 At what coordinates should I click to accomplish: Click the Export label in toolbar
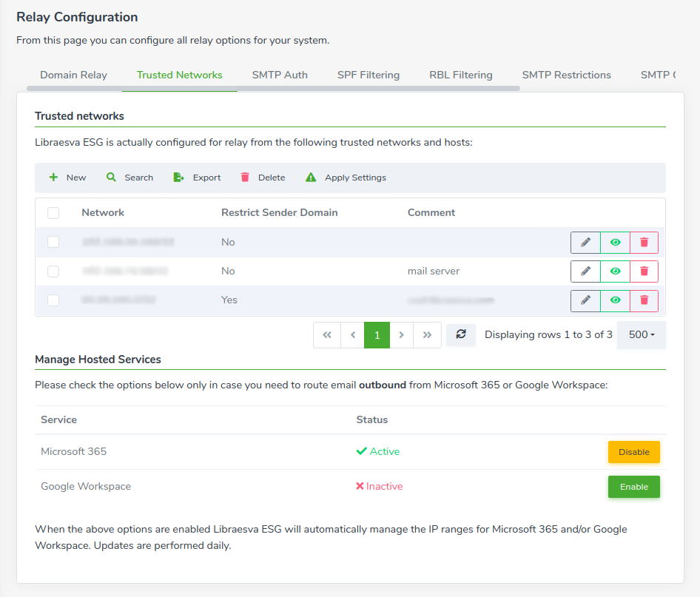[x=206, y=178]
